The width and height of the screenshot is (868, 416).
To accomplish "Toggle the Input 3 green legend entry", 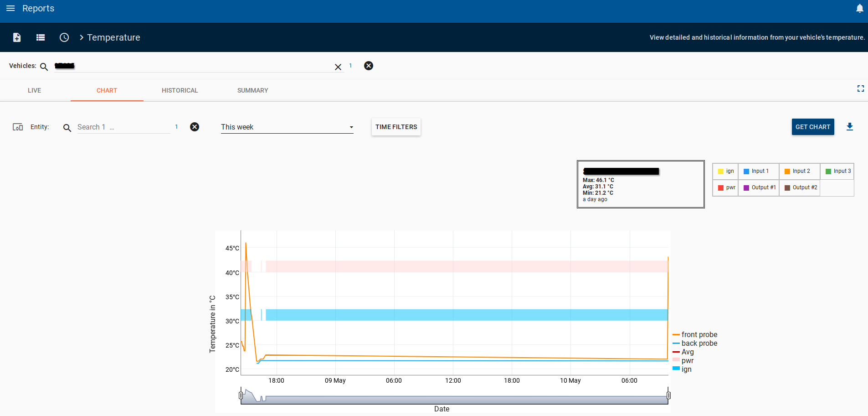I will (x=837, y=171).
